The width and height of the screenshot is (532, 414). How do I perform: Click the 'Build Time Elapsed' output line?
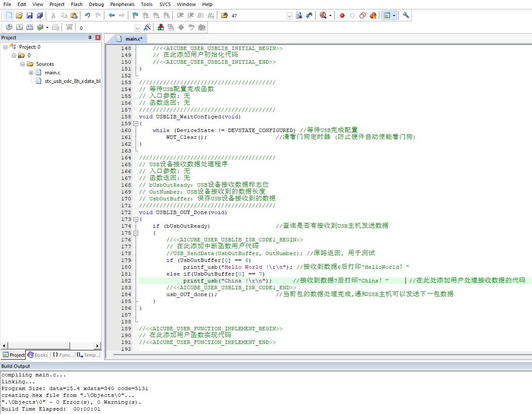pos(51,409)
